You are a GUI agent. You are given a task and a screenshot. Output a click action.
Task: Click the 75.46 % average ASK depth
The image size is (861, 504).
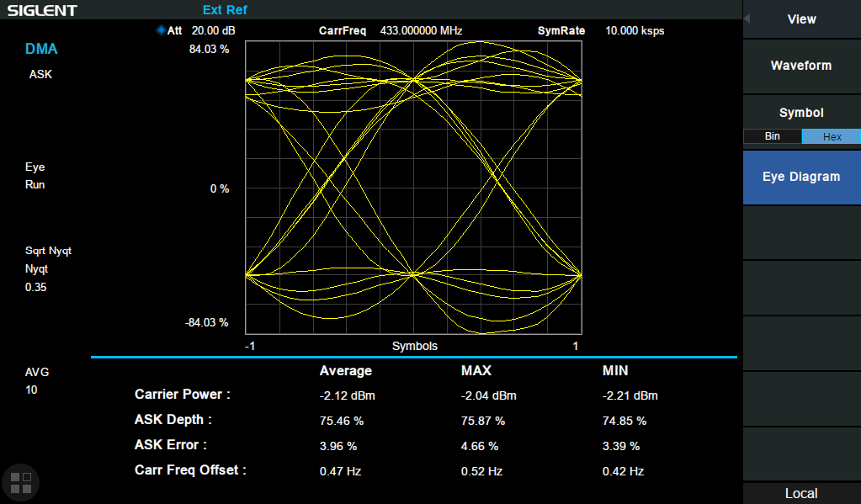(x=342, y=421)
